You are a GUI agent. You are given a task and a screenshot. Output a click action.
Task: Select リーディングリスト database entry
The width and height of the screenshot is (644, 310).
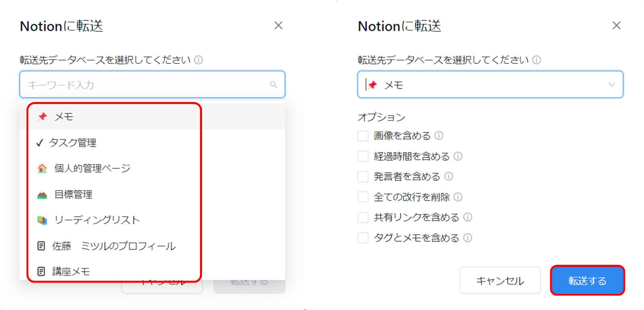click(152, 220)
